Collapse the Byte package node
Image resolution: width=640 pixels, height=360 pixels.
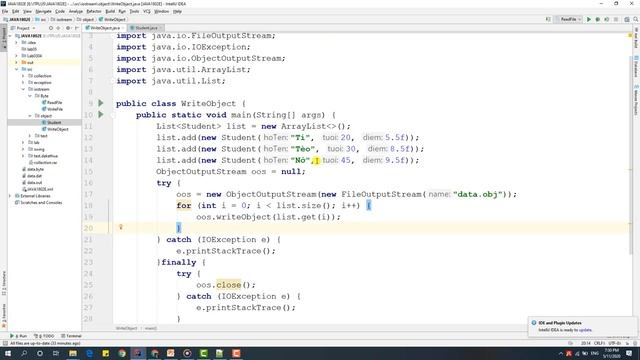click(x=30, y=96)
